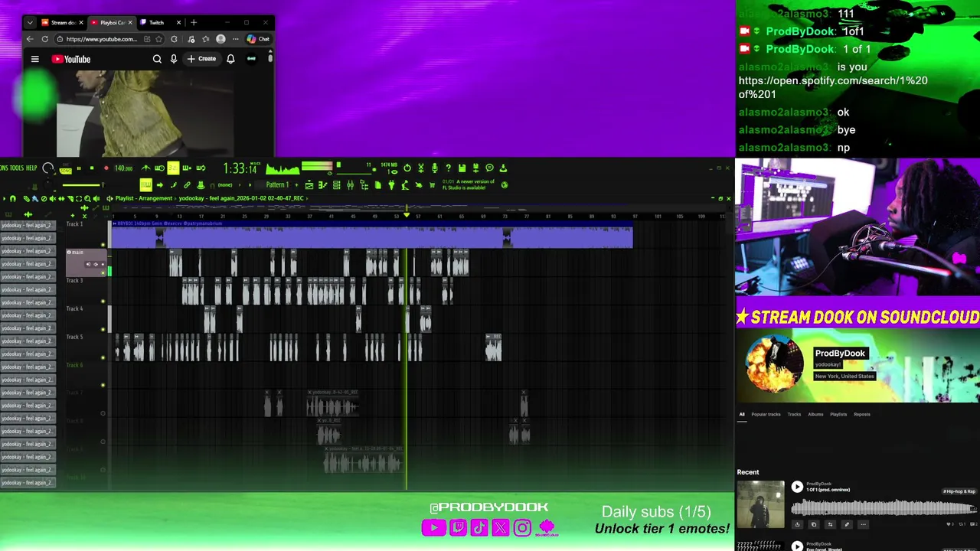Toggle the wait-for-input-to-start recording icon

coord(159,168)
